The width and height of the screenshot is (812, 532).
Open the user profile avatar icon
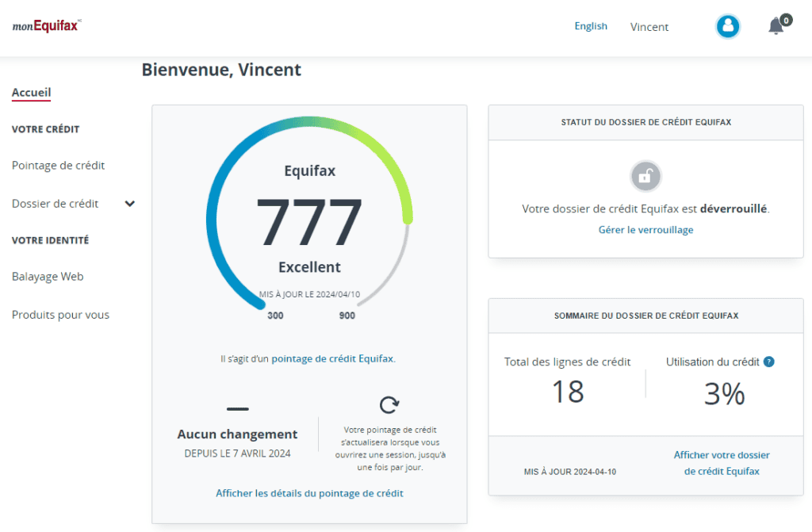727,26
